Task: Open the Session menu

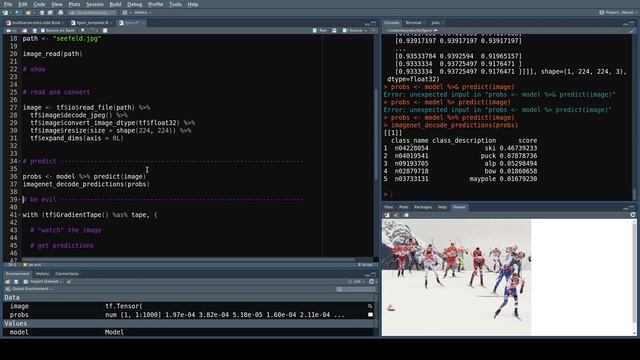Action: click(x=95, y=4)
